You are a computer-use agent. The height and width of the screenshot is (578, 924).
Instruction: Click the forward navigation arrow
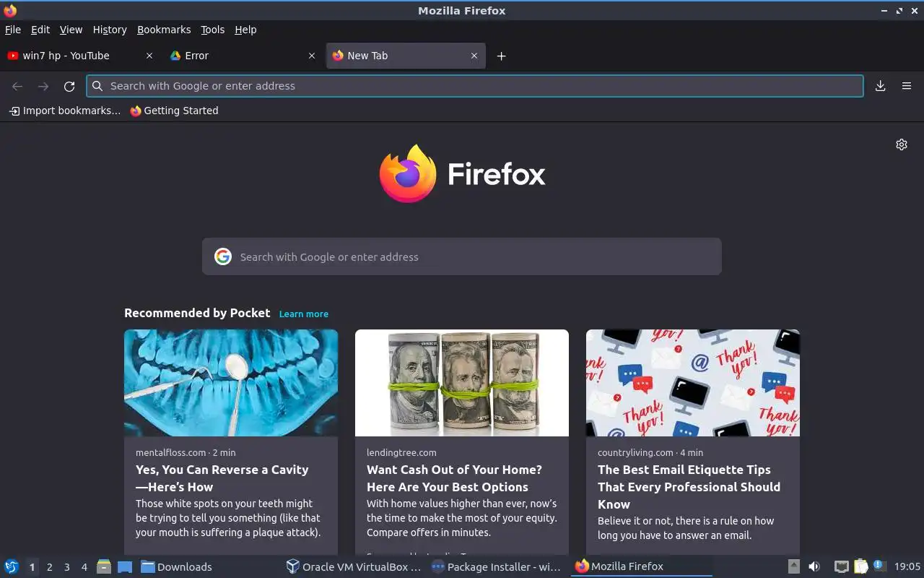pos(43,86)
